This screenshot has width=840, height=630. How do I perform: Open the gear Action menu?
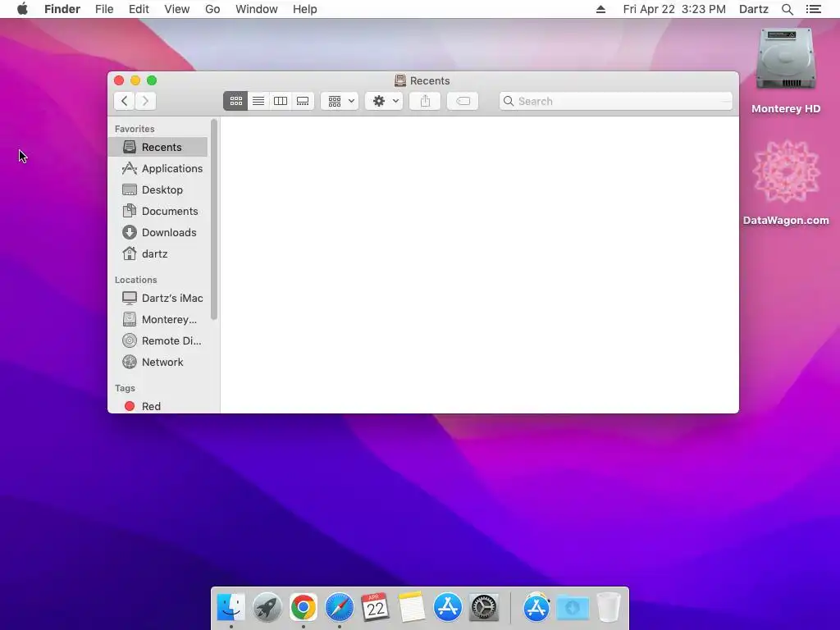[x=384, y=101]
